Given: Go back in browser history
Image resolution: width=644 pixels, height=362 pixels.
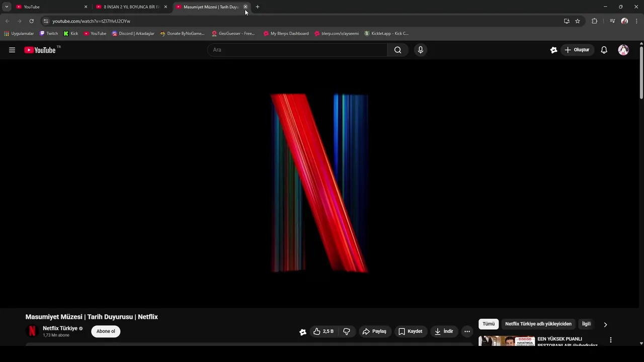Looking at the screenshot, I should pyautogui.click(x=7, y=21).
